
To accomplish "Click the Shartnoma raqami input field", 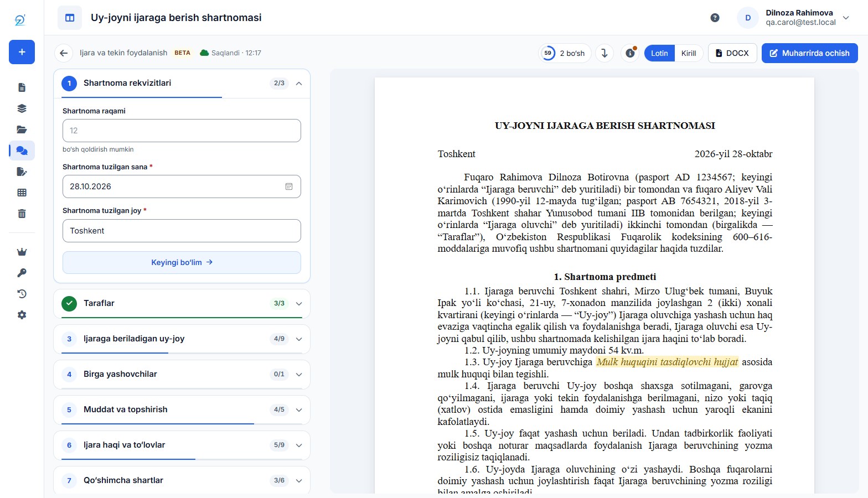I will coord(182,131).
